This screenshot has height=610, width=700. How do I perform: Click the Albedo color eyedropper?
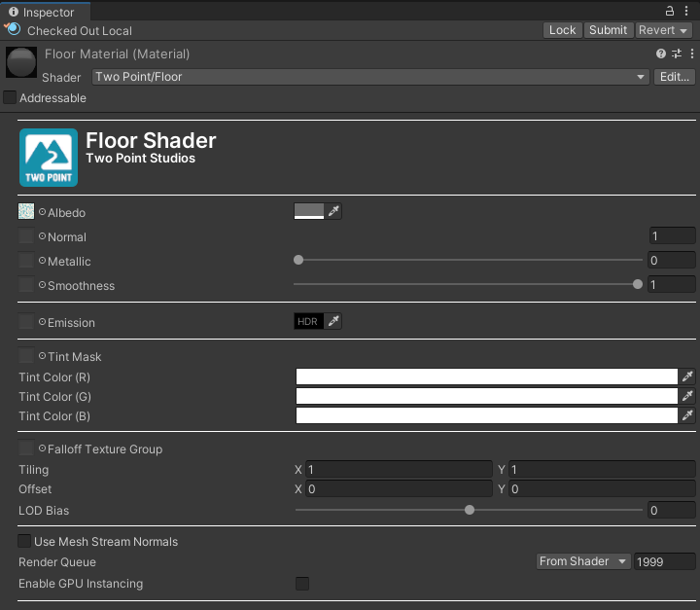tap(333, 211)
